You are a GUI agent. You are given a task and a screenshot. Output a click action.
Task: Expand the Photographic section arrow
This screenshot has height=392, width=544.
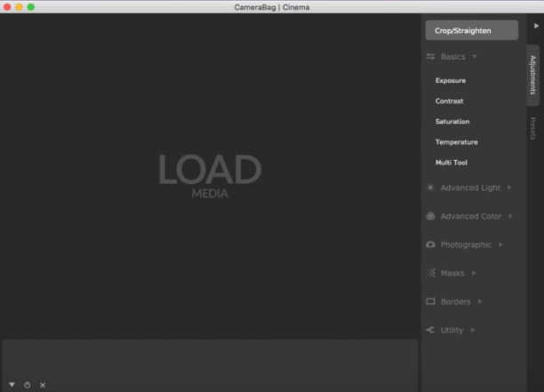500,244
